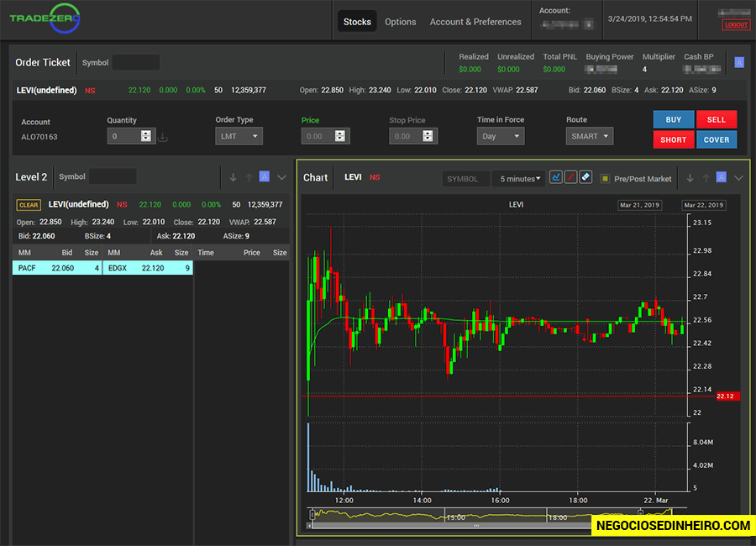Select the line chart drawing tool
The image size is (756, 546).
[x=557, y=177]
